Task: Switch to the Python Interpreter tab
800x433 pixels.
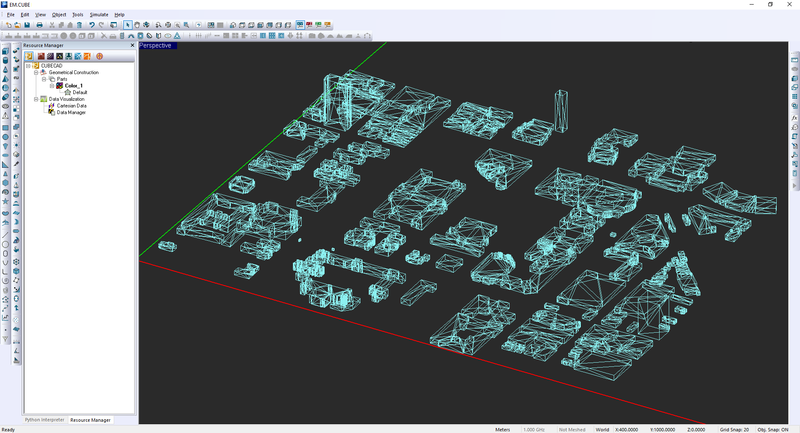Action: 45,420
